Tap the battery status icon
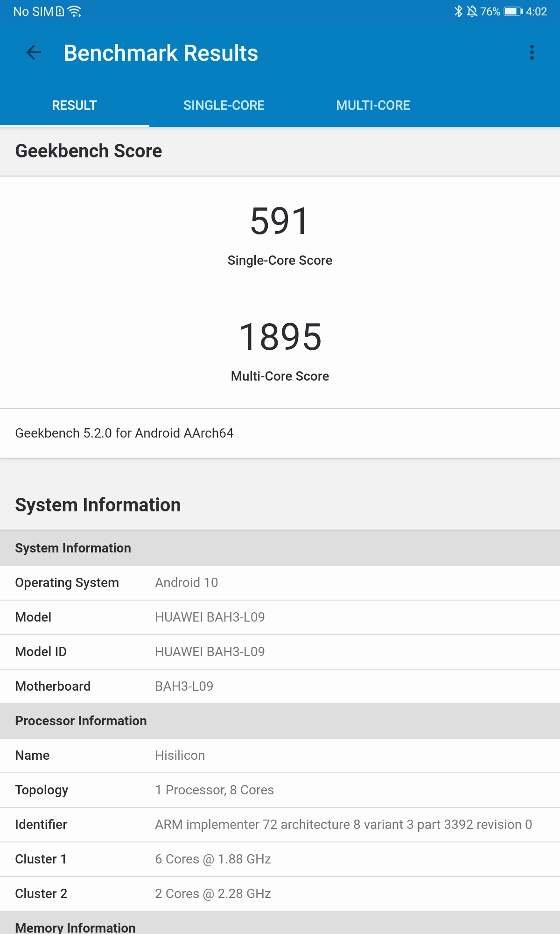This screenshot has width=560, height=934. click(x=513, y=11)
